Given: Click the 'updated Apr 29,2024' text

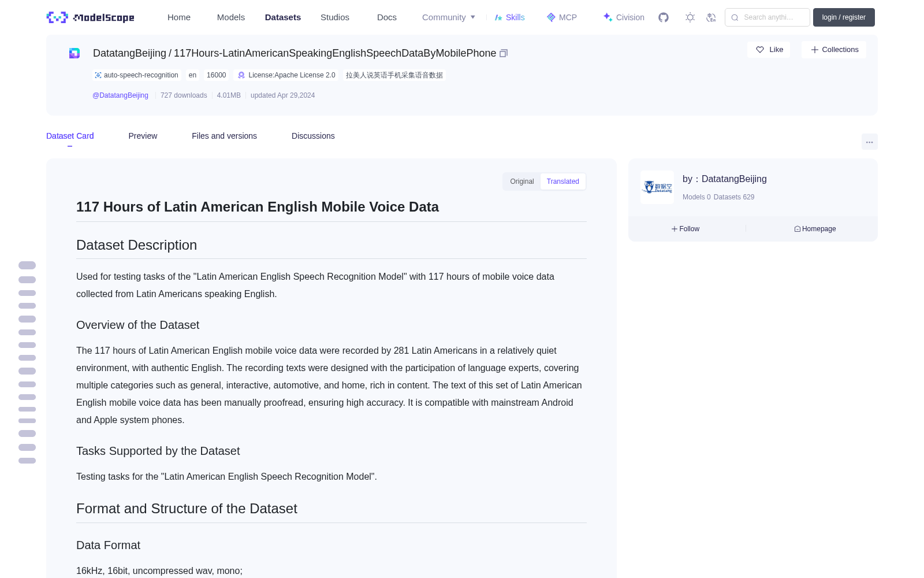Looking at the screenshot, I should [283, 95].
